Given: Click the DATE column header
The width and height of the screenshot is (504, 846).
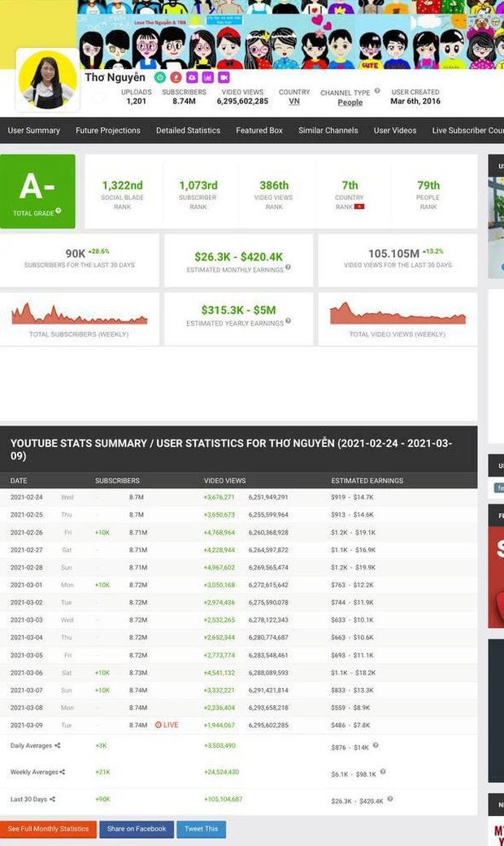Looking at the screenshot, I should pyautogui.click(x=19, y=481).
